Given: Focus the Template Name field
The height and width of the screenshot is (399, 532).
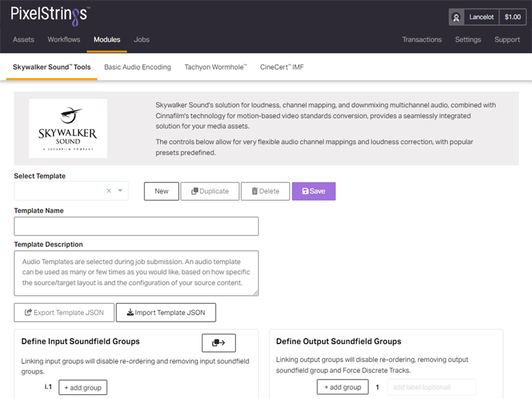Looking at the screenshot, I should pos(136,226).
